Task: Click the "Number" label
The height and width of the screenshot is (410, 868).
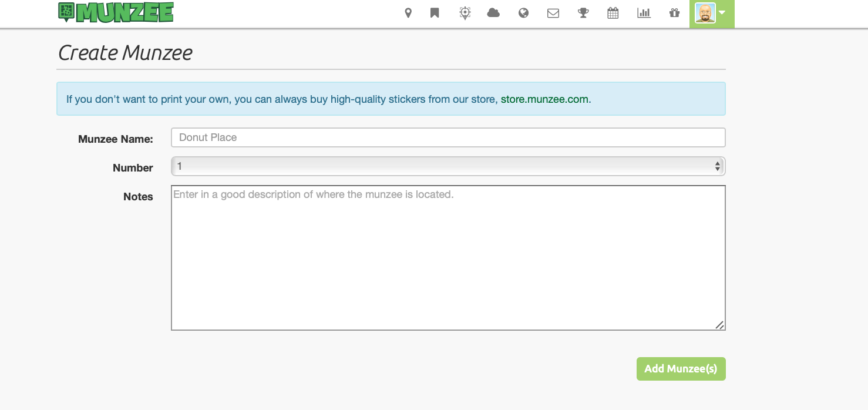Action: point(133,168)
